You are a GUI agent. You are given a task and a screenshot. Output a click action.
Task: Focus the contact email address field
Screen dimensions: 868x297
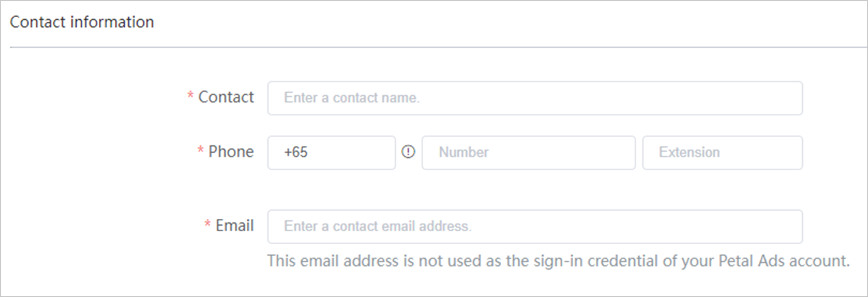535,226
